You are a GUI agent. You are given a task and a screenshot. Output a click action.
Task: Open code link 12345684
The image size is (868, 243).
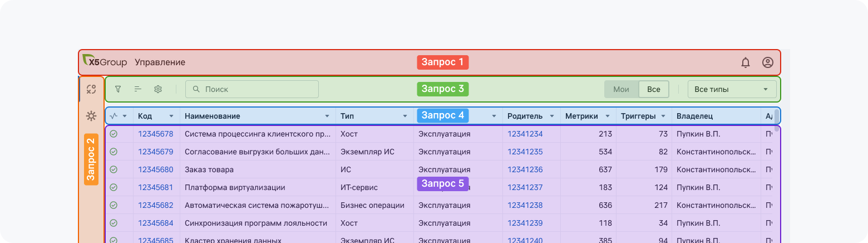[155, 223]
